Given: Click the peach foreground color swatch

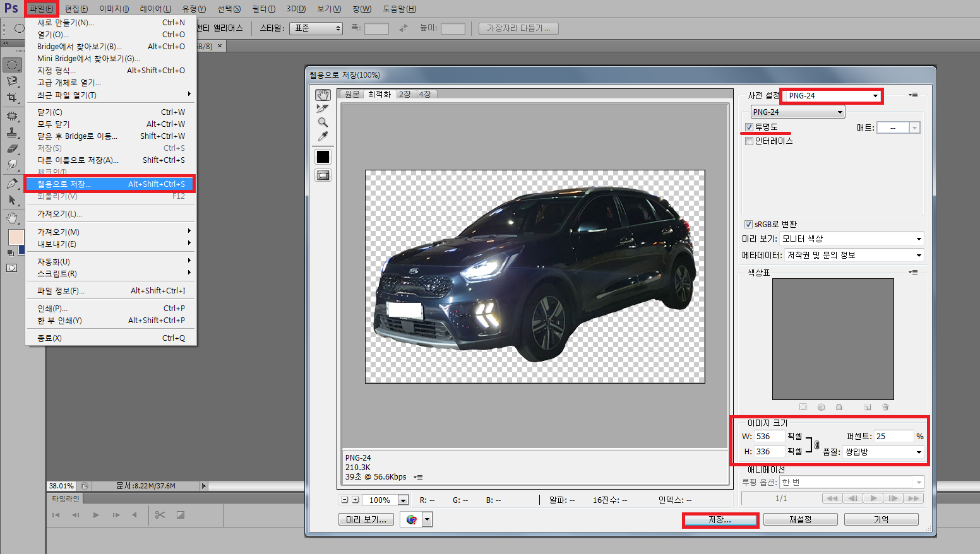Looking at the screenshot, I should [x=15, y=237].
